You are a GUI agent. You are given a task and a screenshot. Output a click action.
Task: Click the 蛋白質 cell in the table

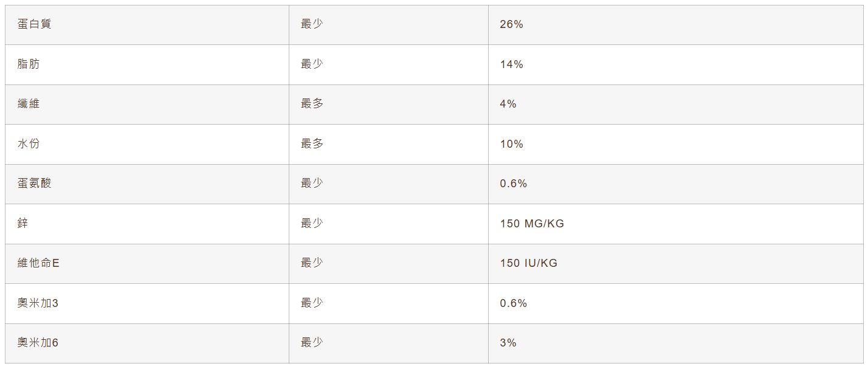tap(35, 24)
